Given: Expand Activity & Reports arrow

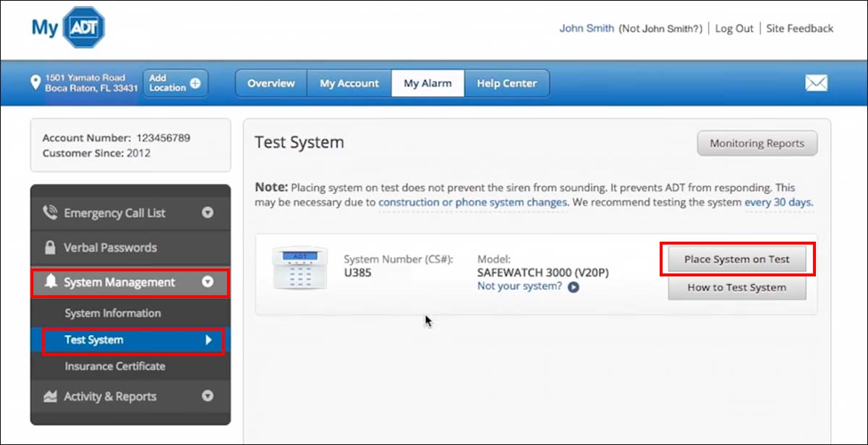Looking at the screenshot, I should [208, 397].
